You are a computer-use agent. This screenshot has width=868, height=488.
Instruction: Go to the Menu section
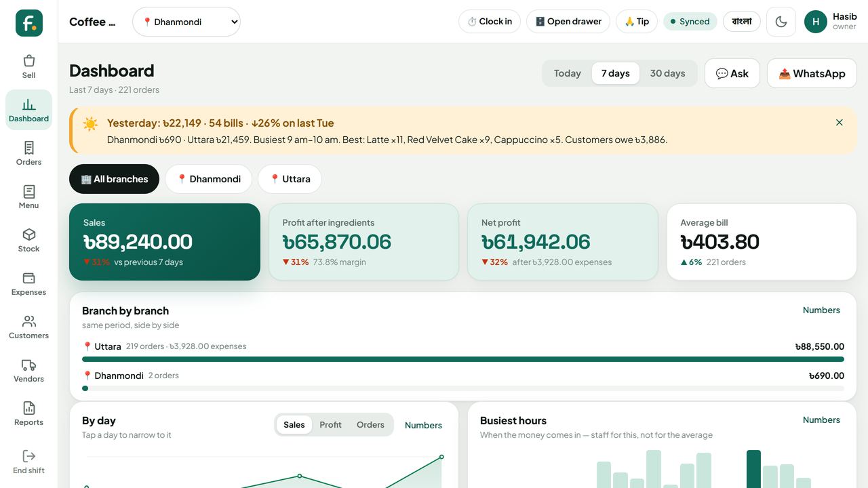tap(28, 197)
